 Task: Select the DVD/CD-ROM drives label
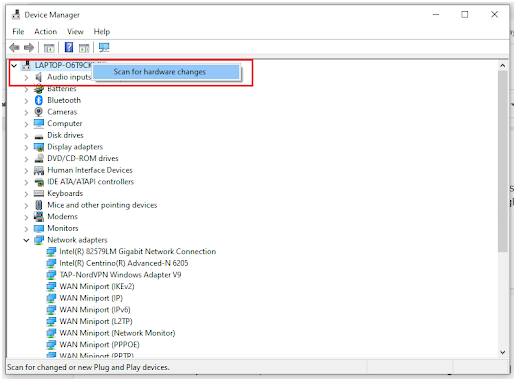tap(83, 158)
